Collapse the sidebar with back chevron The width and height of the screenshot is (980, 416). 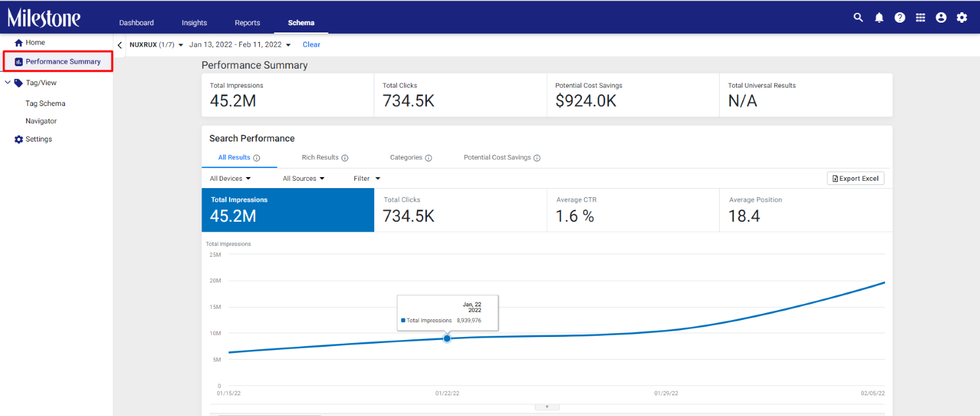120,45
